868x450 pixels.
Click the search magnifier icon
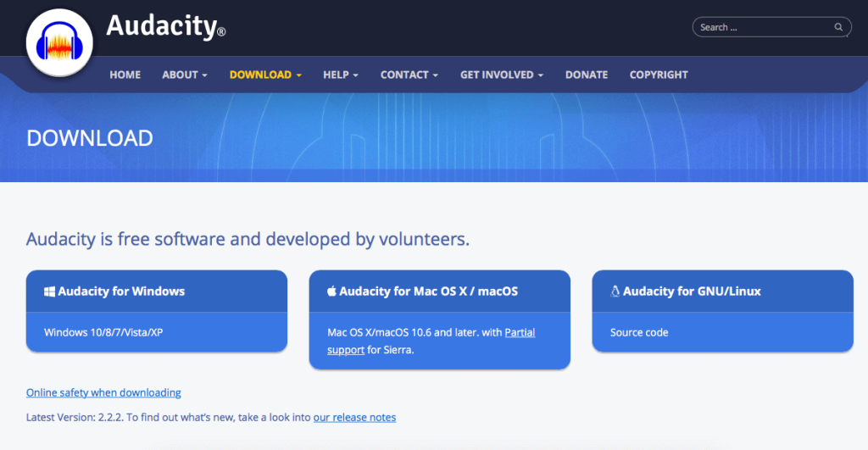tap(838, 27)
